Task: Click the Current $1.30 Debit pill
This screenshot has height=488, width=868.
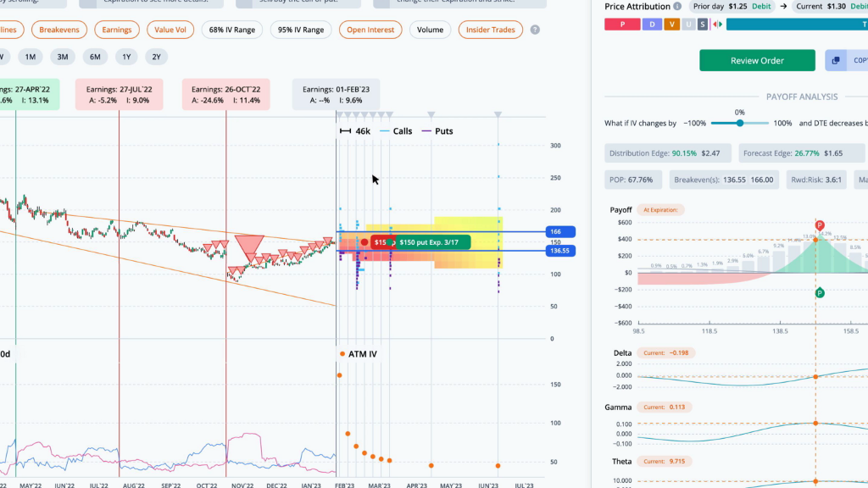Action: pos(829,7)
